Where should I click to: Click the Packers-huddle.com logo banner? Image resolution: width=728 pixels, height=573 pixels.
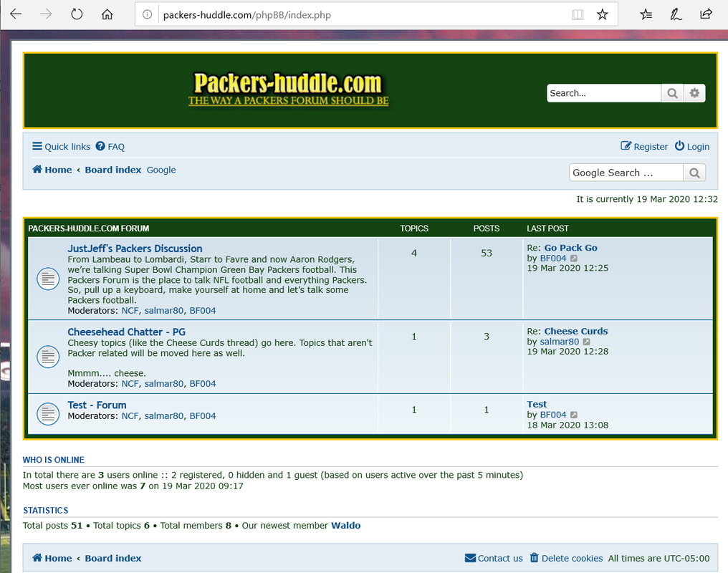click(288, 89)
